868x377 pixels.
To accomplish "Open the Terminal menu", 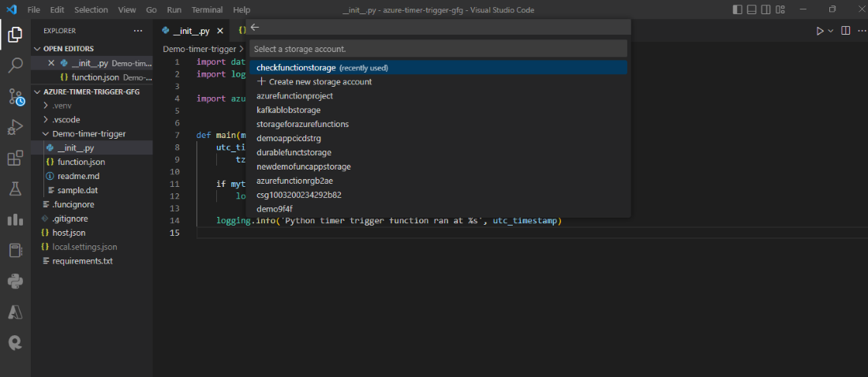I will [207, 10].
